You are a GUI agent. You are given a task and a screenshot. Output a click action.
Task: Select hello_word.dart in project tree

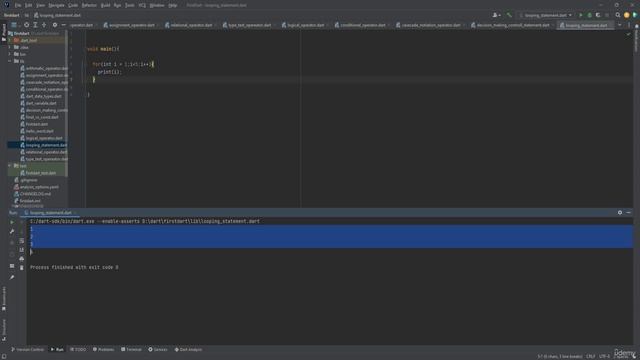coord(37,131)
